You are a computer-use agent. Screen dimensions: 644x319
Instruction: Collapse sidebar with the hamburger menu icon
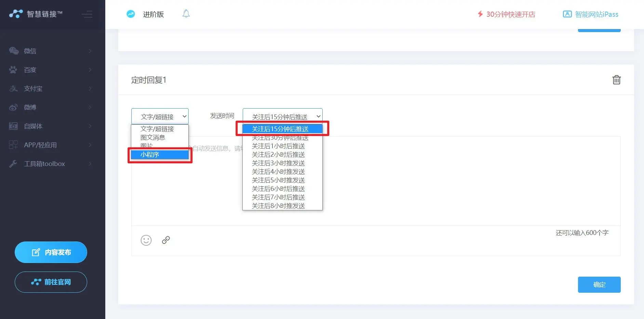87,14
